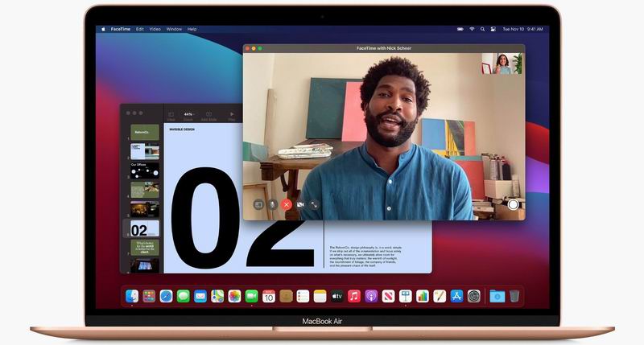
Task: Select the 'Our Offices' slide thumbnail
Action: [144, 170]
